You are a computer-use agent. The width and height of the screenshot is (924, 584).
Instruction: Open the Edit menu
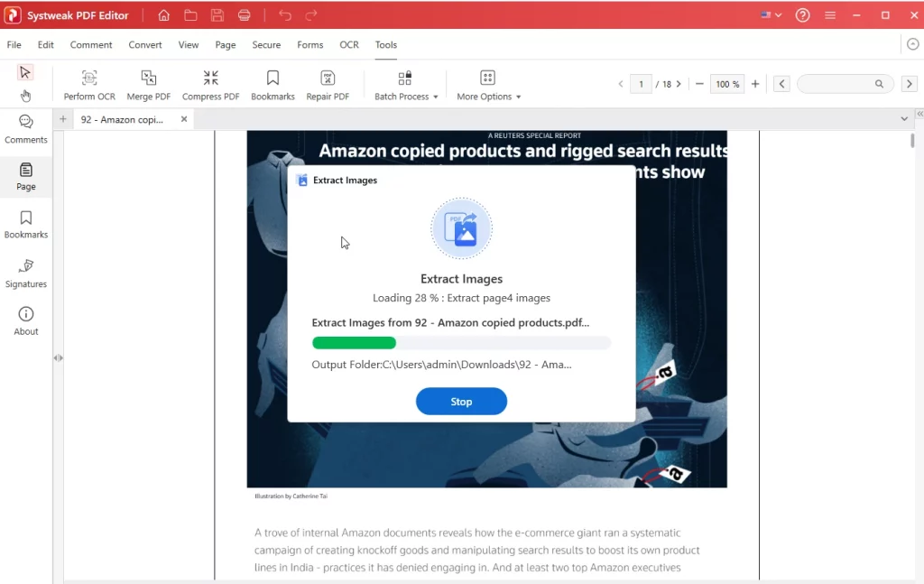[45, 45]
